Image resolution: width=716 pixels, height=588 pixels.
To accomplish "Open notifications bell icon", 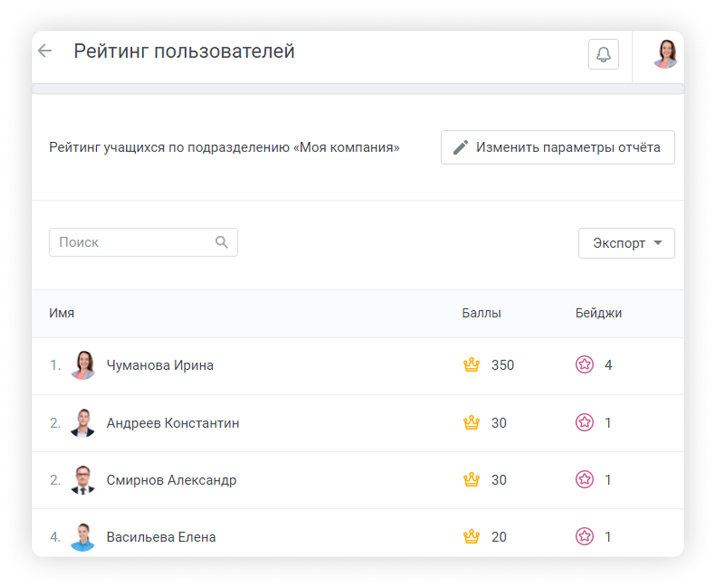I will (603, 54).
